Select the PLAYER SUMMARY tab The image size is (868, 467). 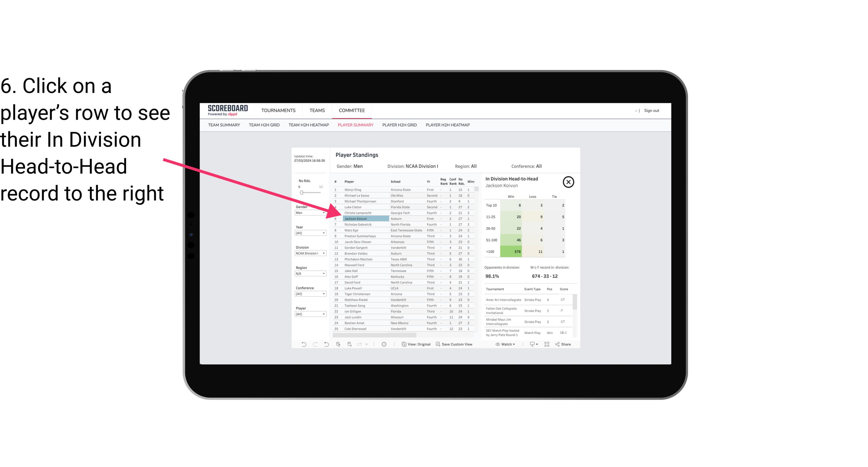354,125
